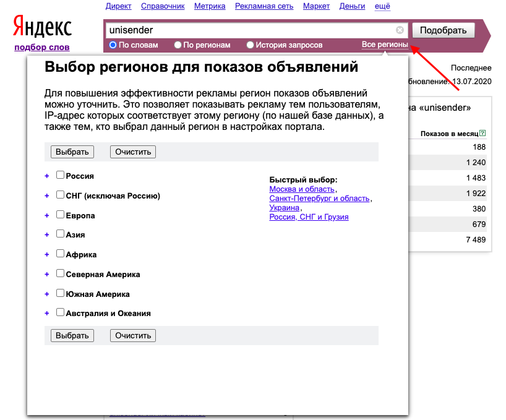Show more services via ещё

[382, 6]
